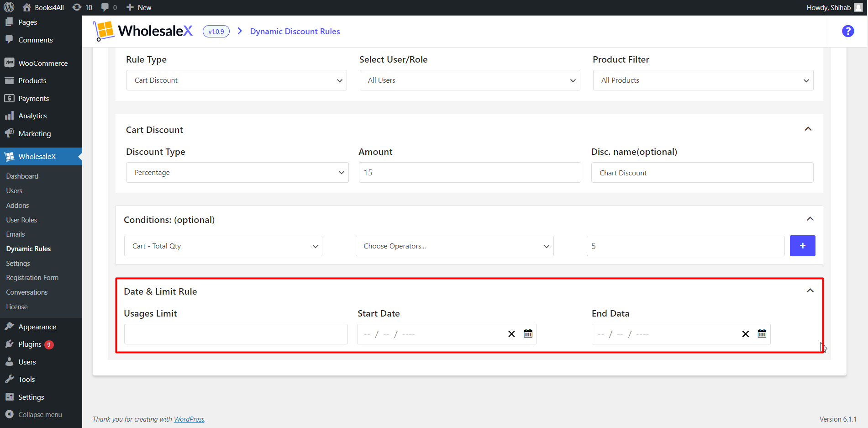Open License submenu item
This screenshot has width=868, height=428.
(x=17, y=306)
